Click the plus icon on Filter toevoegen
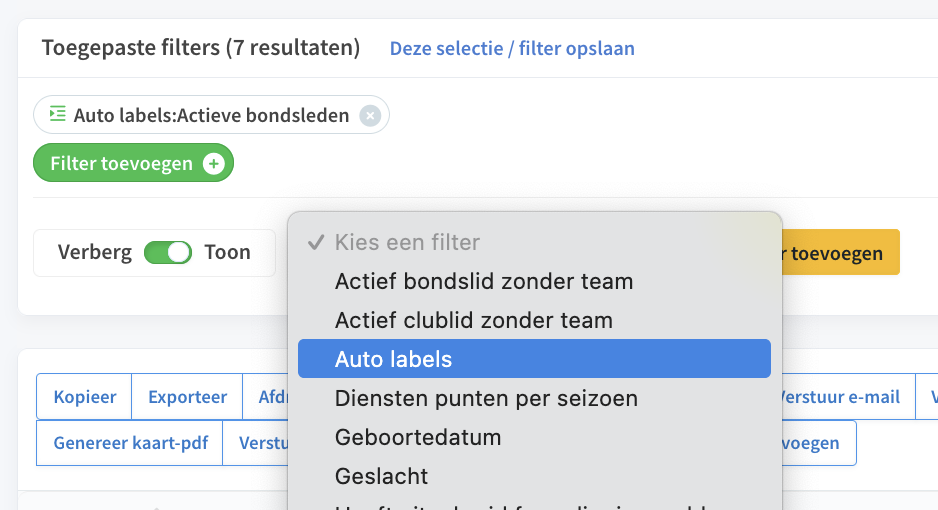The image size is (938, 510). click(214, 163)
